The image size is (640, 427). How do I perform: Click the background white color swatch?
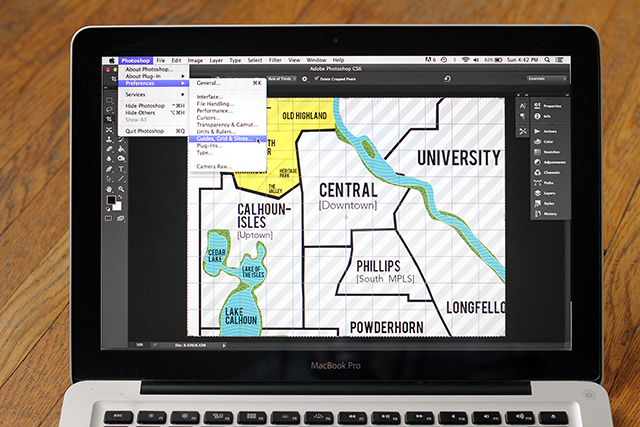tap(118, 207)
